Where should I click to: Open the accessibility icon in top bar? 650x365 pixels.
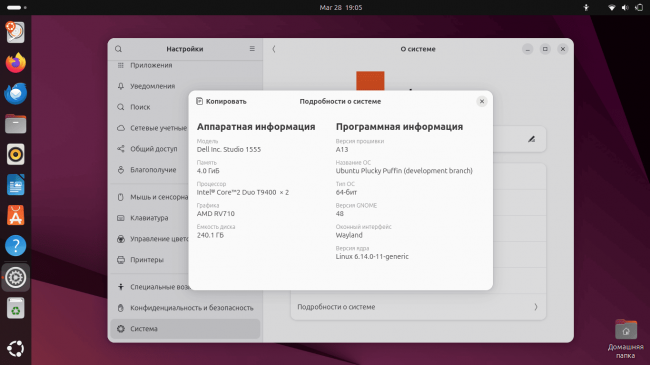pos(586,7)
